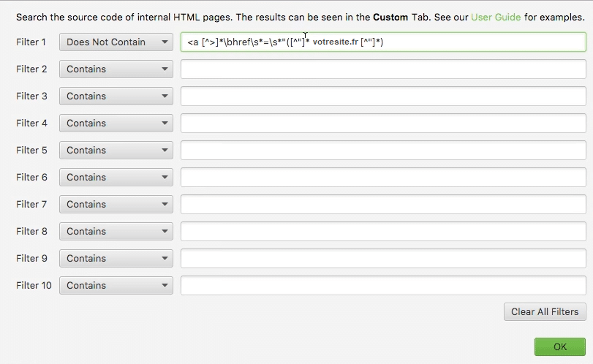Focus the Filter 10 text field
The width and height of the screenshot is (593, 364).
point(383,286)
